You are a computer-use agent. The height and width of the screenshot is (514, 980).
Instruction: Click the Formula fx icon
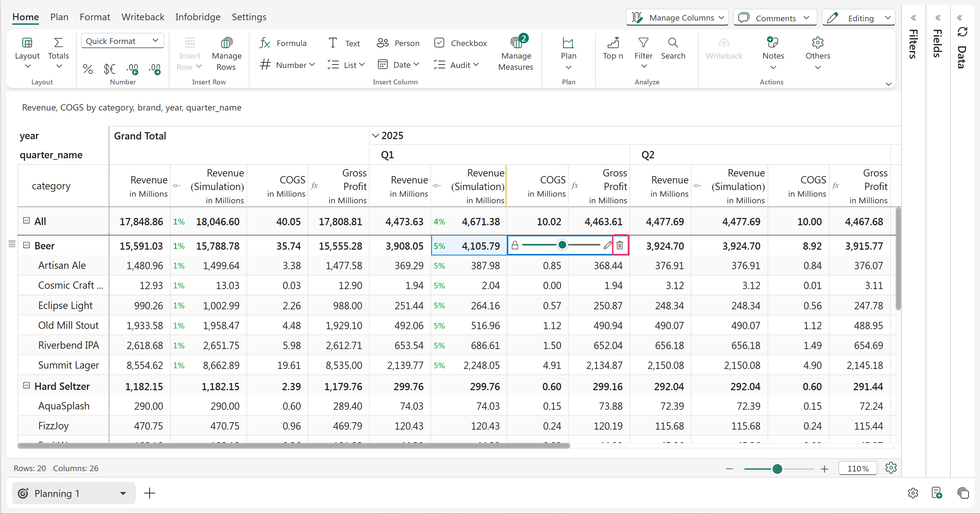pyautogui.click(x=265, y=43)
